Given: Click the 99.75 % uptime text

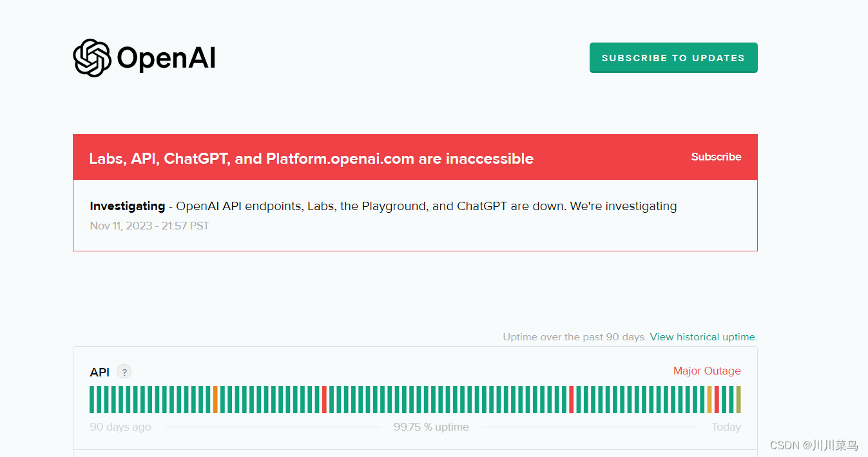Looking at the screenshot, I should coord(431,427).
